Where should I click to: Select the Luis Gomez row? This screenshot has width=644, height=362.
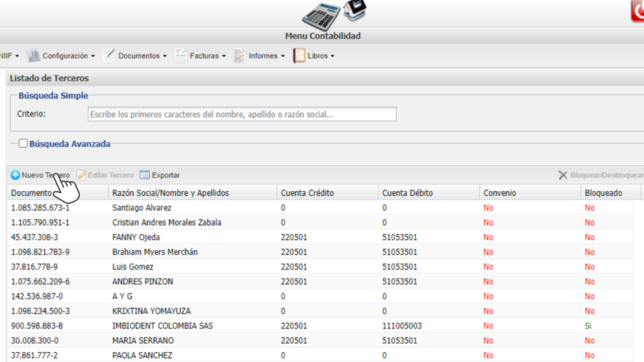[x=320, y=267]
